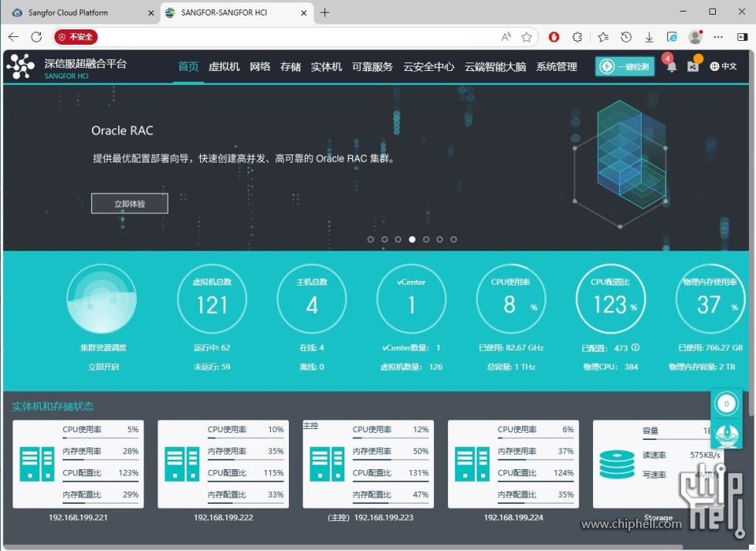Click the server icon for 192.168.199.224
The image size is (756, 551).
(x=472, y=465)
